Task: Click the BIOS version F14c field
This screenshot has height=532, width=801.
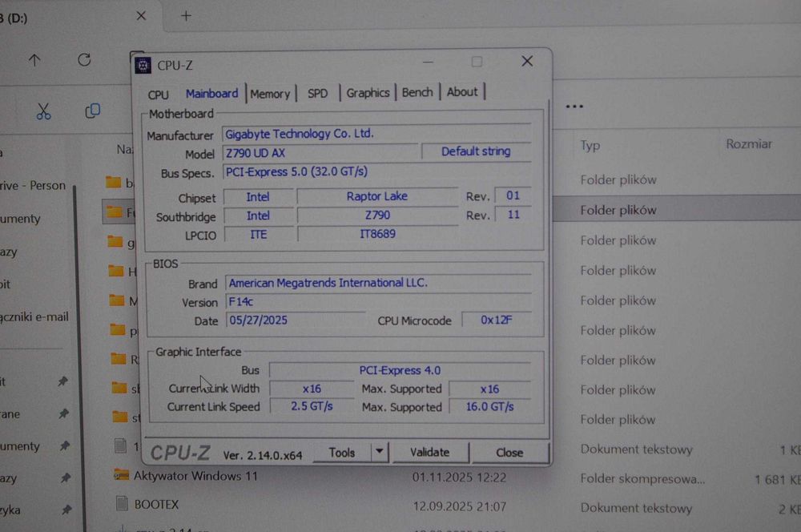Action: click(x=378, y=302)
